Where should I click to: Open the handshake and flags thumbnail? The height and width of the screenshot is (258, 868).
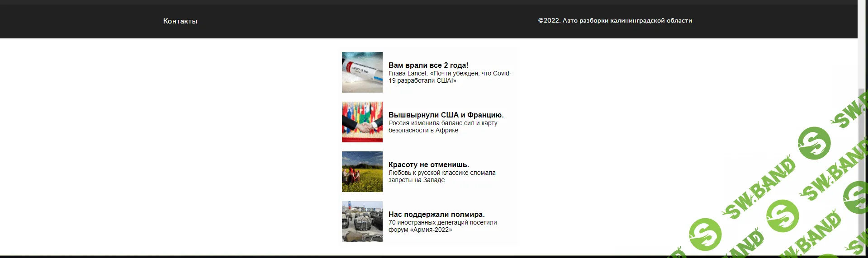[362, 122]
